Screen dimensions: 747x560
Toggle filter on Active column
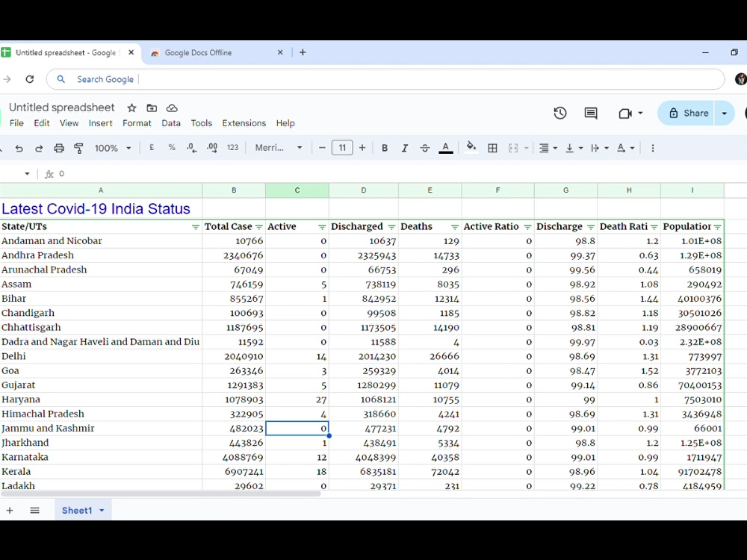click(x=322, y=227)
